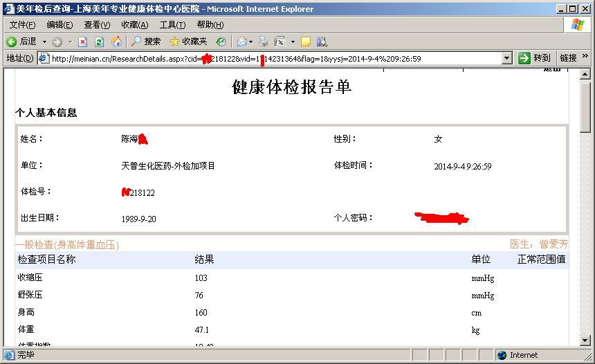This screenshot has width=595, height=364.
Task: Click the 一般检查(身高体重血压) section header
Action: (67, 245)
